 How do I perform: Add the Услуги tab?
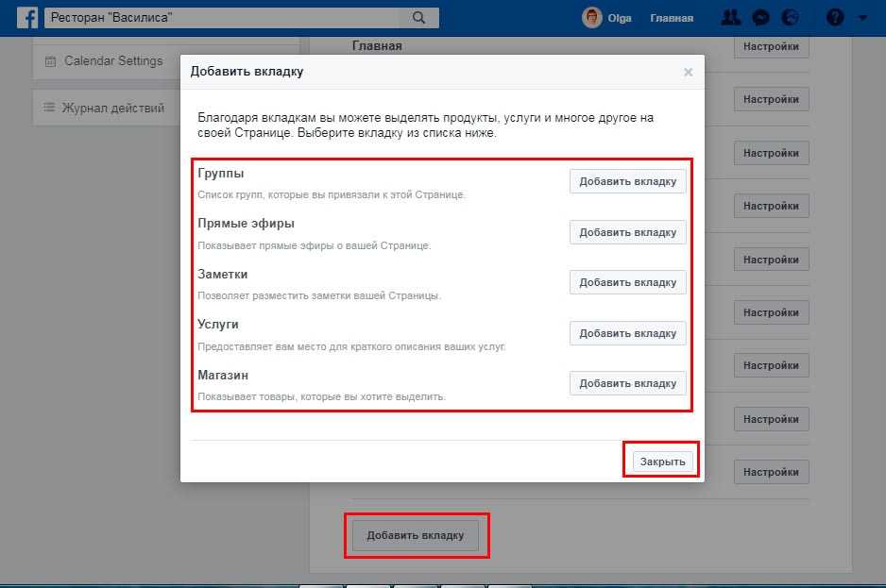pyautogui.click(x=627, y=333)
